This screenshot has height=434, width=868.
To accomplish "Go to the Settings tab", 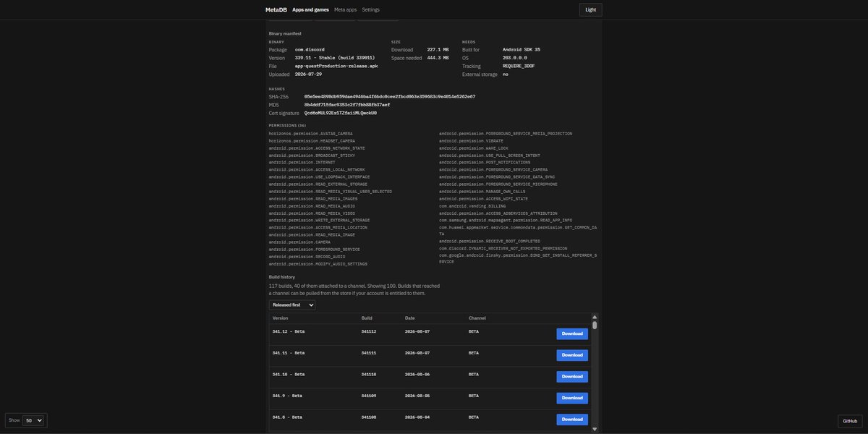I will point(370,9).
